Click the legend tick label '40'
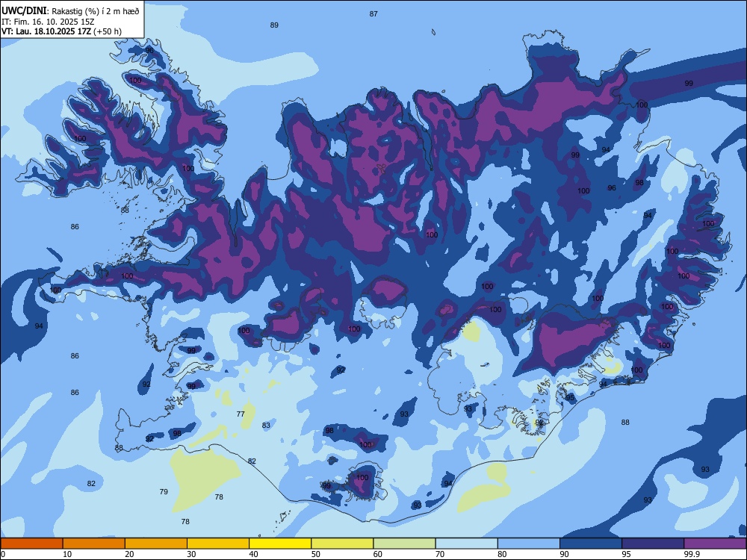 [x=253, y=554]
